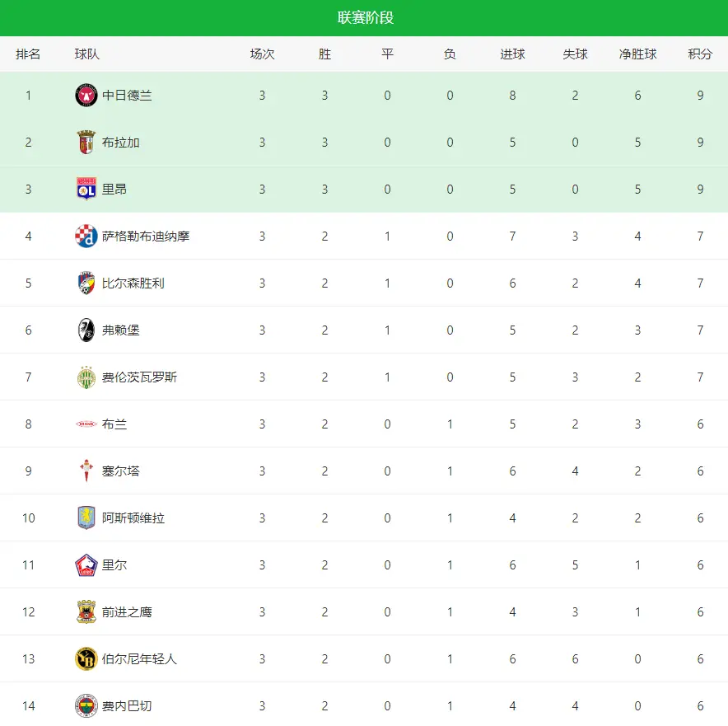The height and width of the screenshot is (726, 728).
Task: Click the 排名 column header
Action: (x=28, y=54)
